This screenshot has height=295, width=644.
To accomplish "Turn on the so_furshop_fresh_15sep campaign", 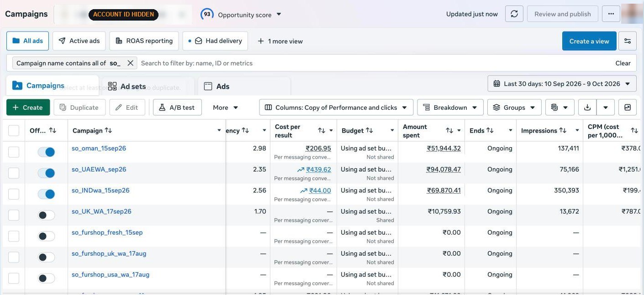I will pos(46,236).
